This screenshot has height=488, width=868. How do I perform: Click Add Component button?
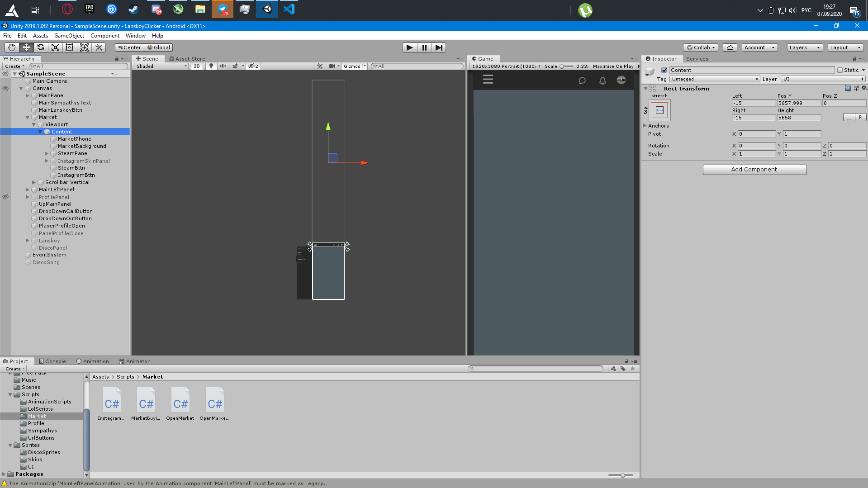pyautogui.click(x=754, y=170)
